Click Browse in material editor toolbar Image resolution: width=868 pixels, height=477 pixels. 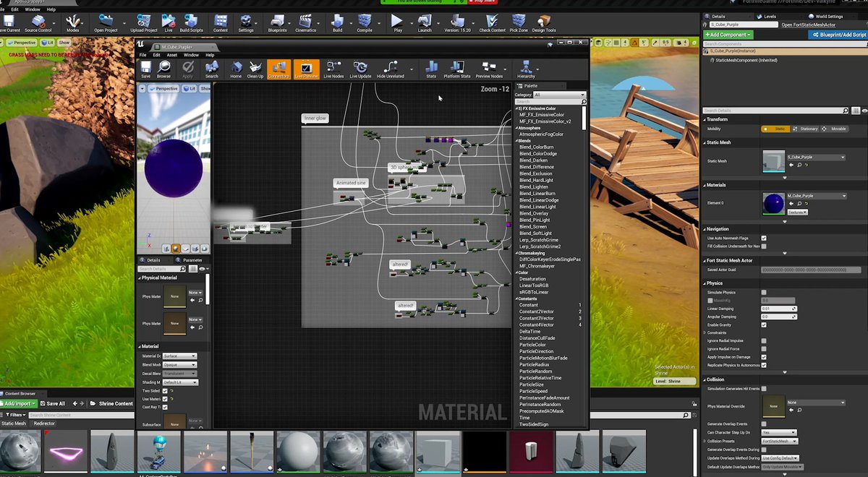pos(164,69)
